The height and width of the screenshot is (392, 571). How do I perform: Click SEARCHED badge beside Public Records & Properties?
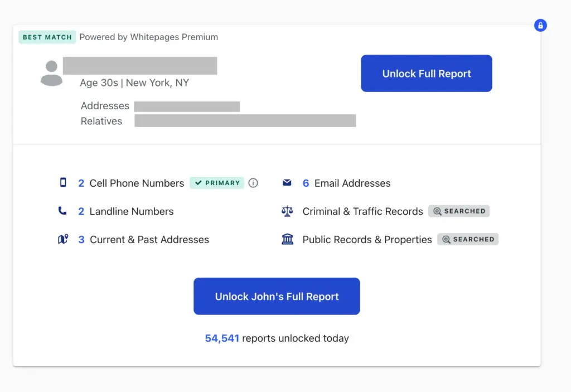[x=468, y=239]
